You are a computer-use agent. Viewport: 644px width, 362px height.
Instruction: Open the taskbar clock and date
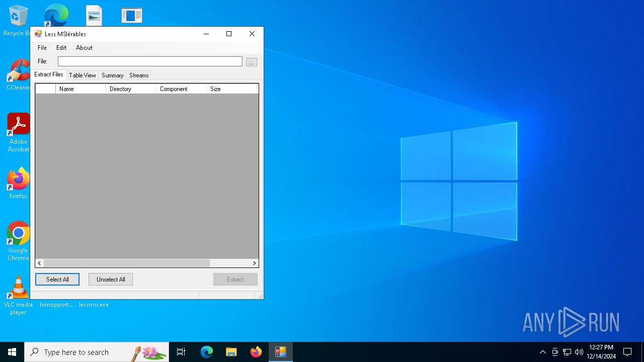(x=602, y=352)
